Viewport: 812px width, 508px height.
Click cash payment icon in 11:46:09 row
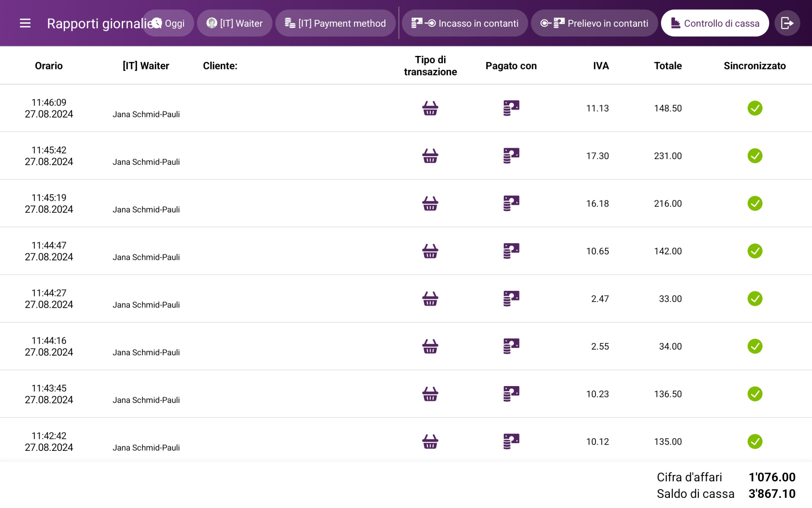[511, 108]
